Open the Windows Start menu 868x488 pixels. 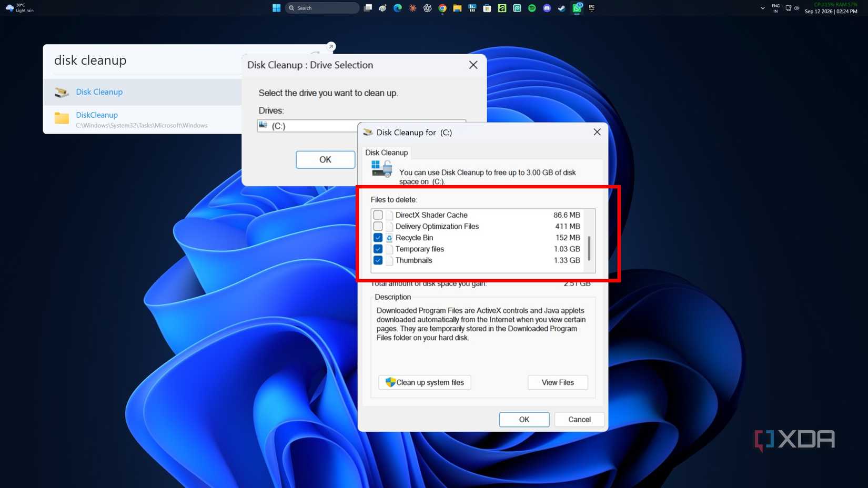coord(276,8)
